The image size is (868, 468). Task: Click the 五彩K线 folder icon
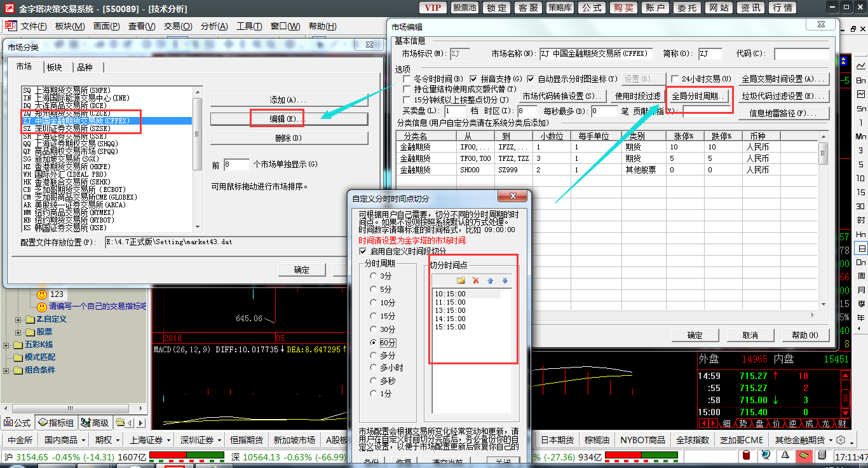[18, 345]
